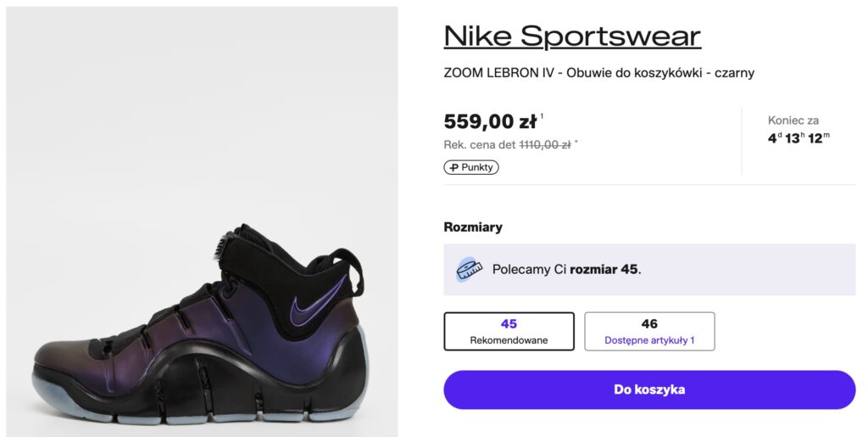Click the Punkty badge
This screenshot has height=437, width=868.
point(471,167)
